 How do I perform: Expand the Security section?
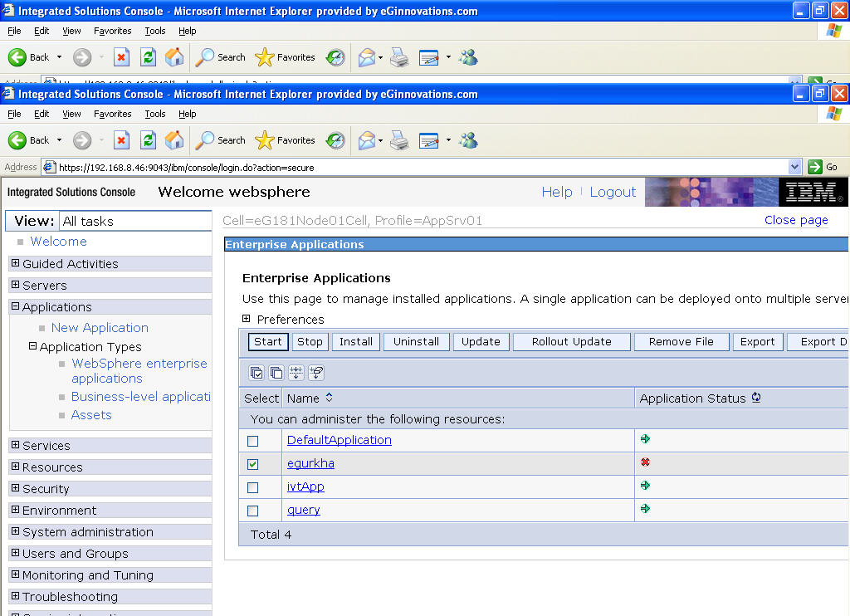[x=15, y=488]
